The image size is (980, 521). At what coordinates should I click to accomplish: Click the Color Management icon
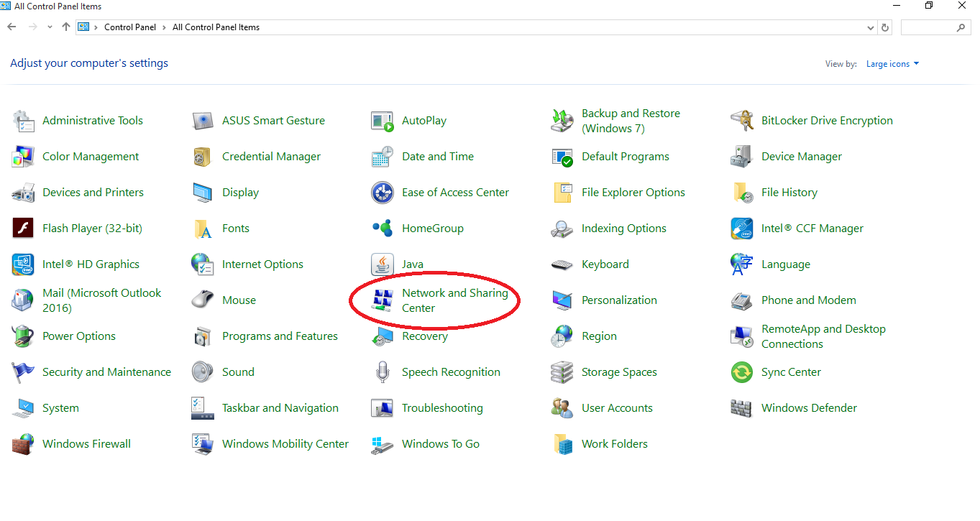23,157
